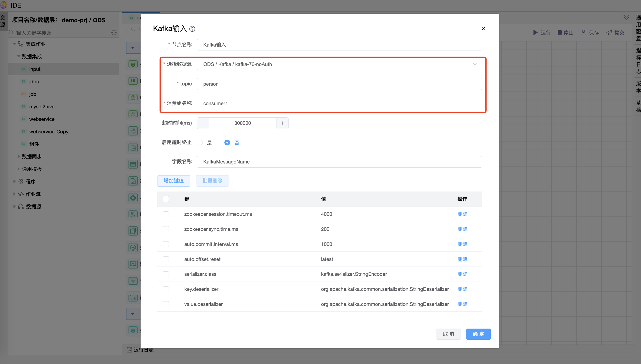Image resolution: width=641 pixels, height=364 pixels.
Task: Expand the 数据同步 tree node
Action: click(x=19, y=157)
